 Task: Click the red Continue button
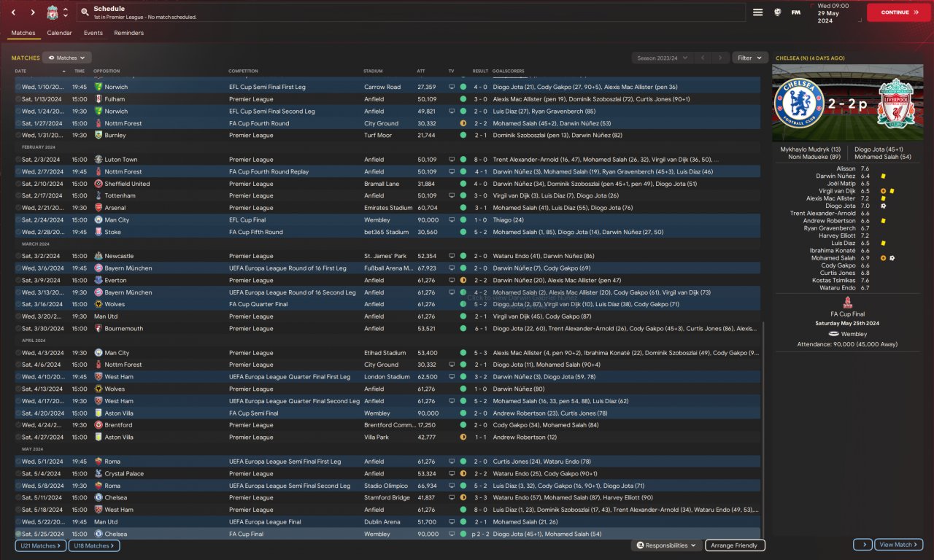[899, 12]
